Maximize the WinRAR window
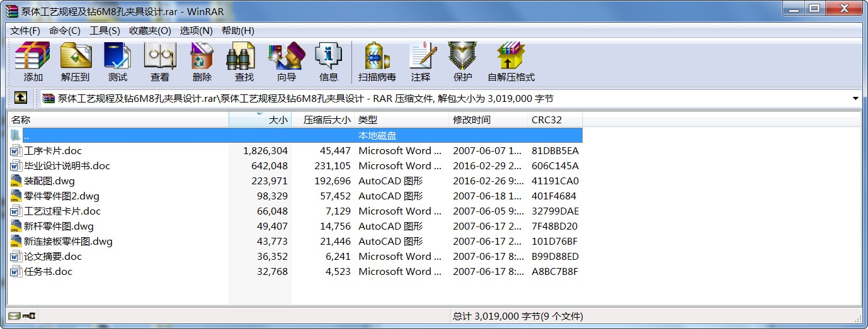Screen dimensions: 868x329 click(814, 8)
